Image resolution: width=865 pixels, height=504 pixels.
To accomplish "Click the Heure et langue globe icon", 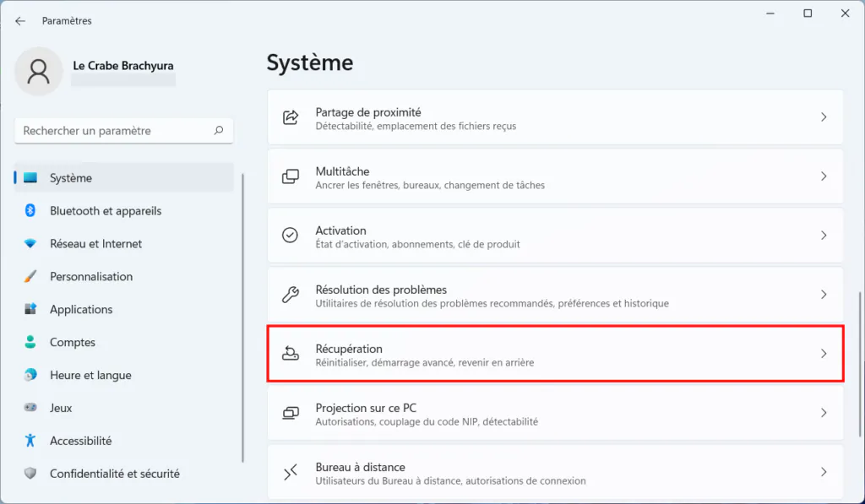I will [30, 375].
